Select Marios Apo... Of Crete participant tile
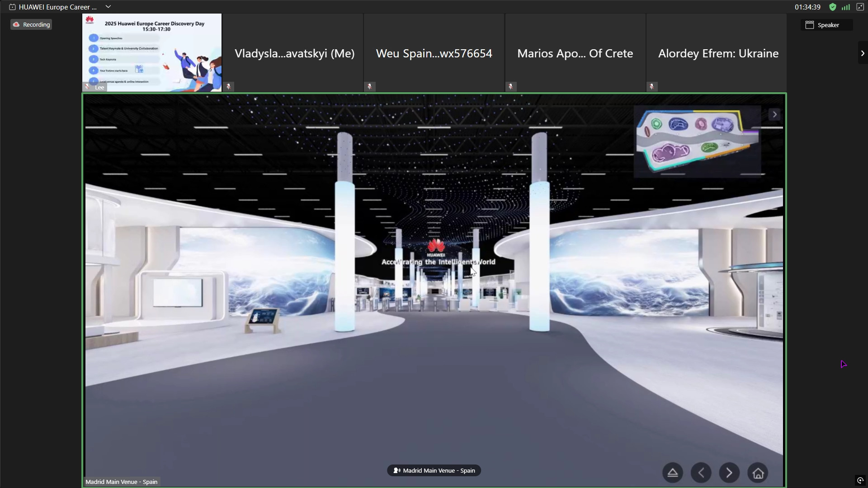Screen dimensions: 868x488 (575, 52)
